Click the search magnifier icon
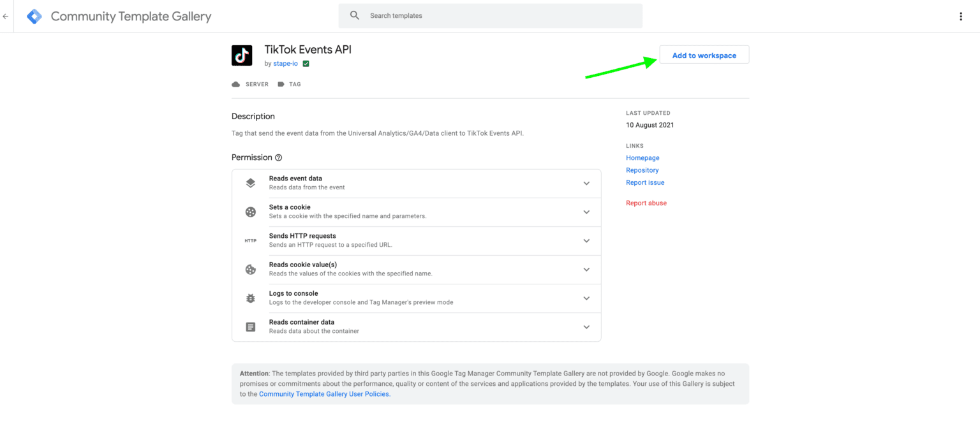Image resolution: width=980 pixels, height=424 pixels. (x=355, y=15)
